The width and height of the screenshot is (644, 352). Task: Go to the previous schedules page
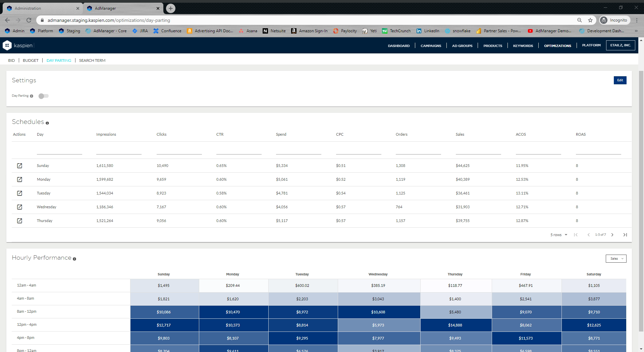(588, 235)
